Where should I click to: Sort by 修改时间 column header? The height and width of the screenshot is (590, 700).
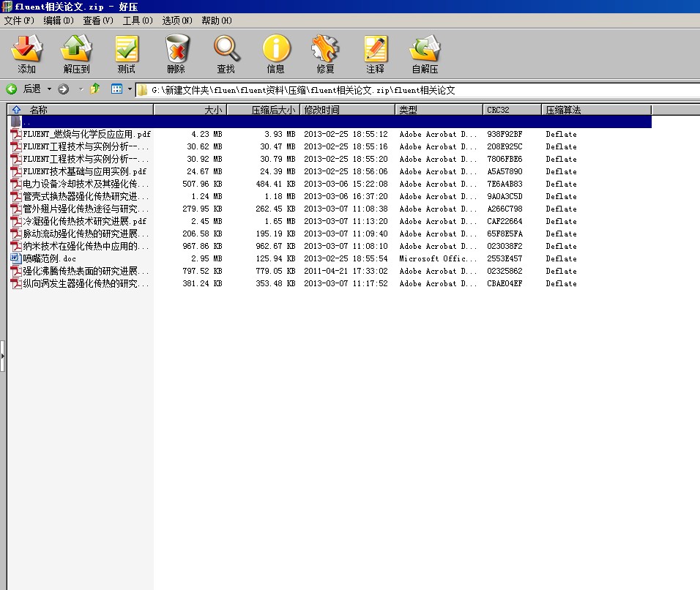tap(347, 110)
